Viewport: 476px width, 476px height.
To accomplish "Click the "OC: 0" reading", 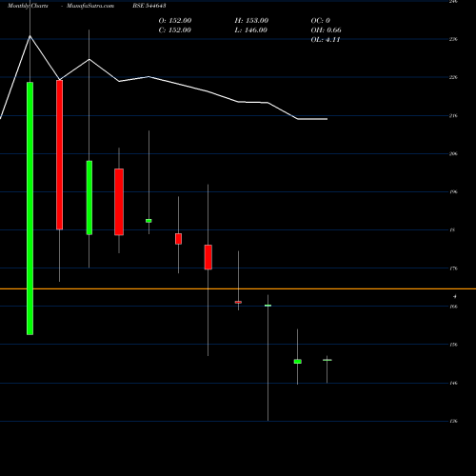I will [321, 21].
